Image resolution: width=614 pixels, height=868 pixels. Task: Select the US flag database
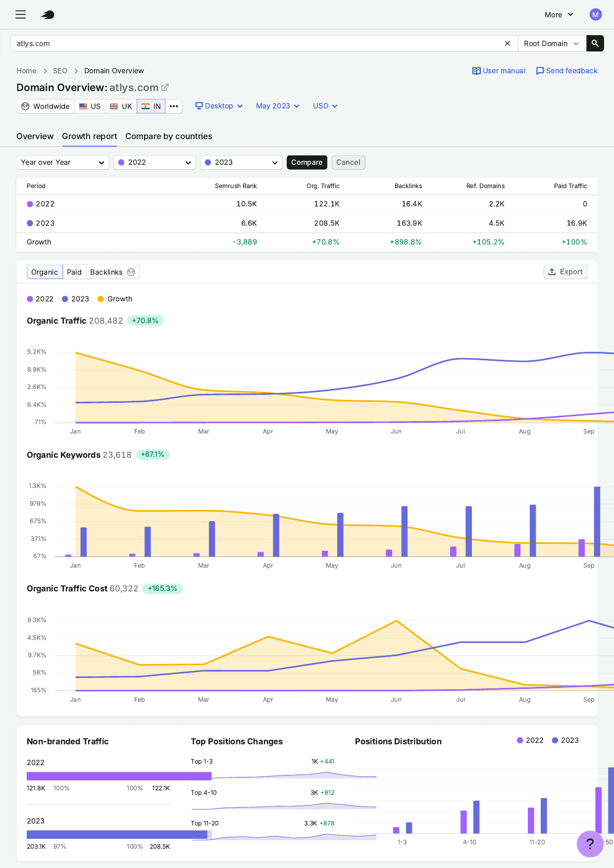click(x=90, y=106)
